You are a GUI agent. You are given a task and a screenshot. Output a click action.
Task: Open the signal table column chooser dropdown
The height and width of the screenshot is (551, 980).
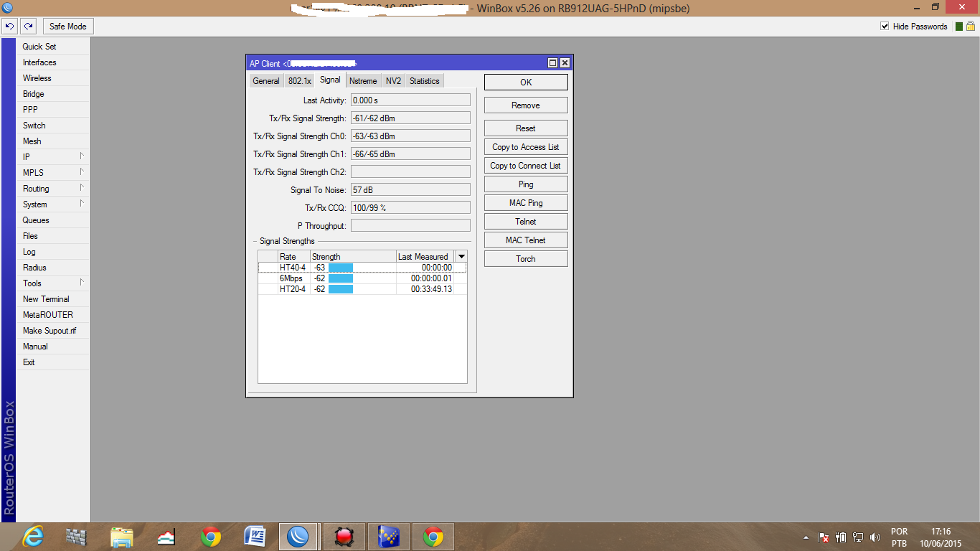click(461, 256)
